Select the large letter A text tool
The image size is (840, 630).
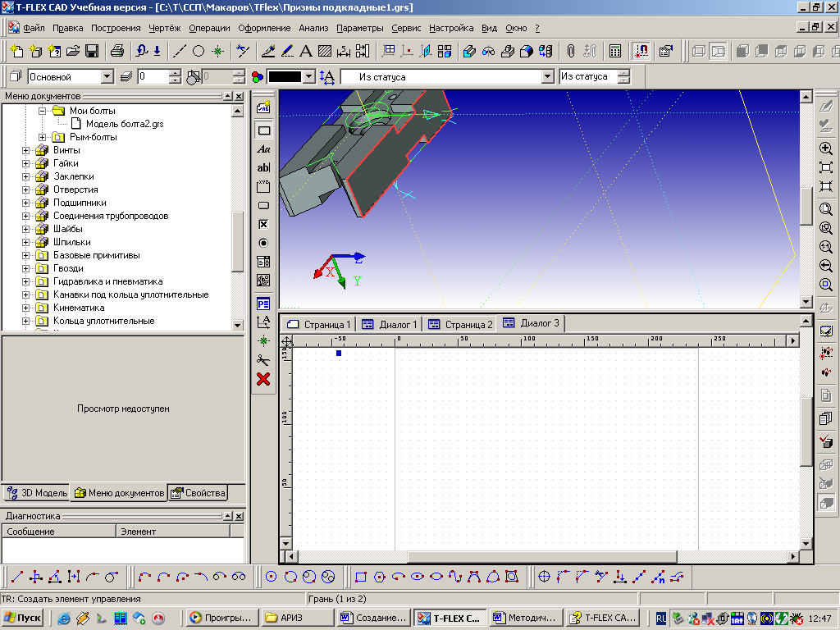[x=305, y=51]
